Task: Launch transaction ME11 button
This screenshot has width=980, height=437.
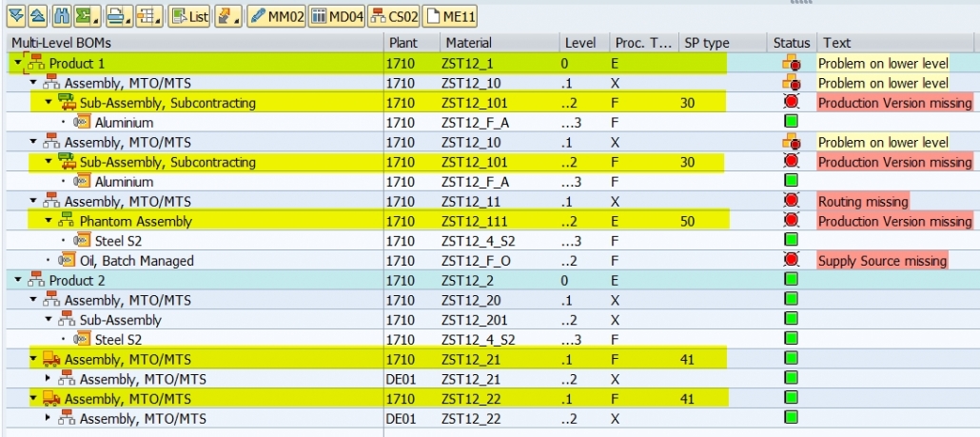Action: tap(449, 17)
